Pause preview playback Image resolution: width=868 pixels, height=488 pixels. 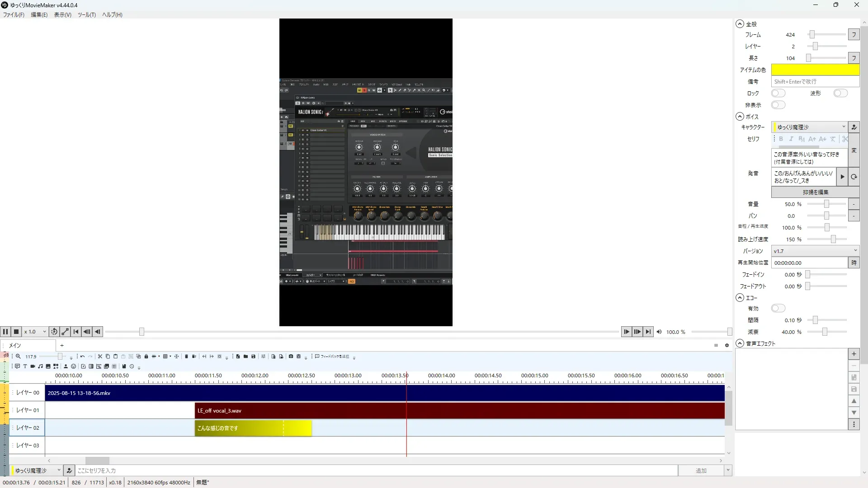[x=5, y=332]
